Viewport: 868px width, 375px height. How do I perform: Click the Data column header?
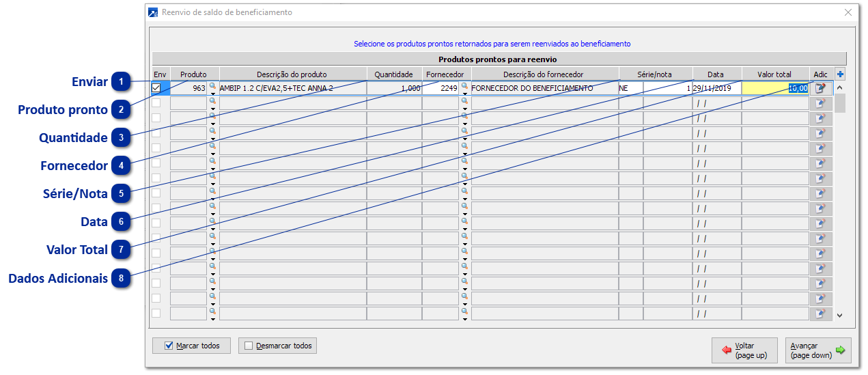tap(717, 74)
